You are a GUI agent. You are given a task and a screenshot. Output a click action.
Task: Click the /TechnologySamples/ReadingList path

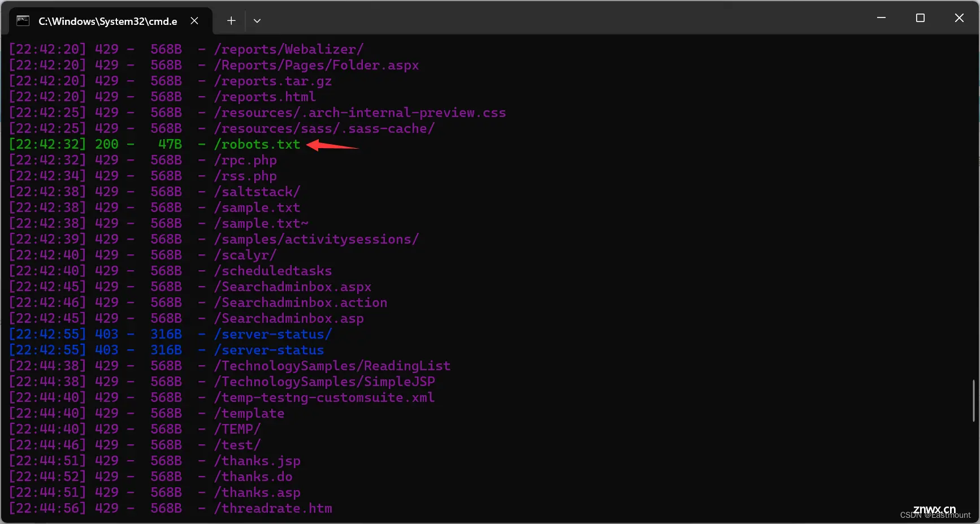tap(332, 366)
